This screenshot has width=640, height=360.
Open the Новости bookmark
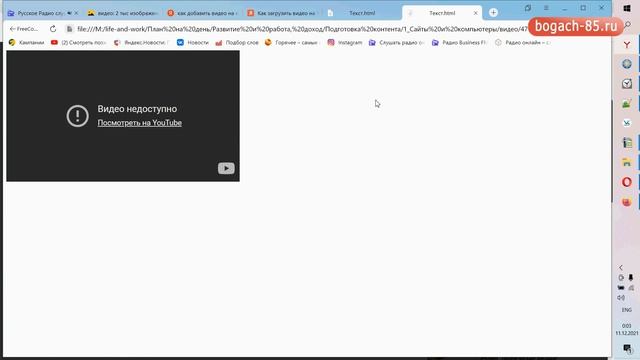pos(193,42)
